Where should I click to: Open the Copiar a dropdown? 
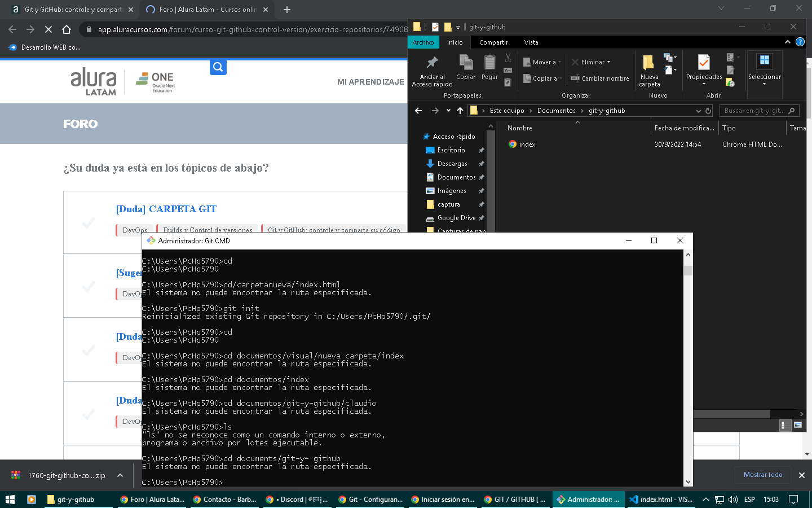pyautogui.click(x=542, y=78)
